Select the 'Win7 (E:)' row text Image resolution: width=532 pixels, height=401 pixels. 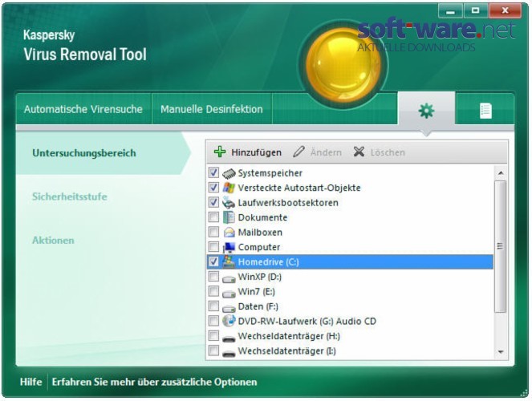coord(257,291)
